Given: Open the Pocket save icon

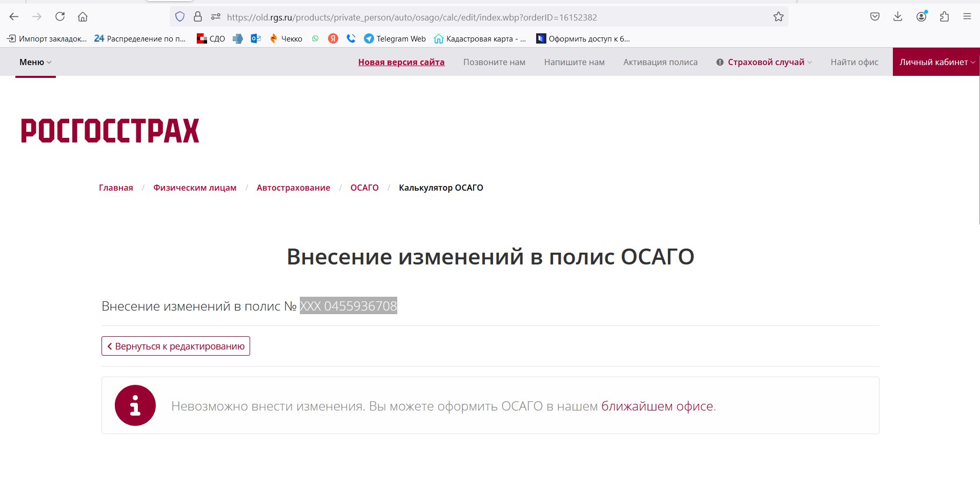Looking at the screenshot, I should [x=875, y=17].
